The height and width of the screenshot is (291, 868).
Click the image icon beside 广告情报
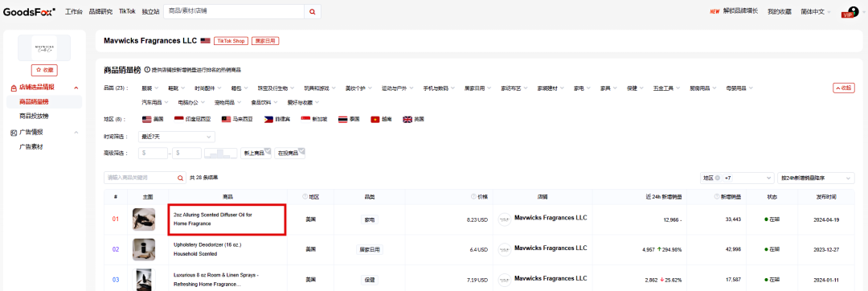pyautogui.click(x=14, y=132)
